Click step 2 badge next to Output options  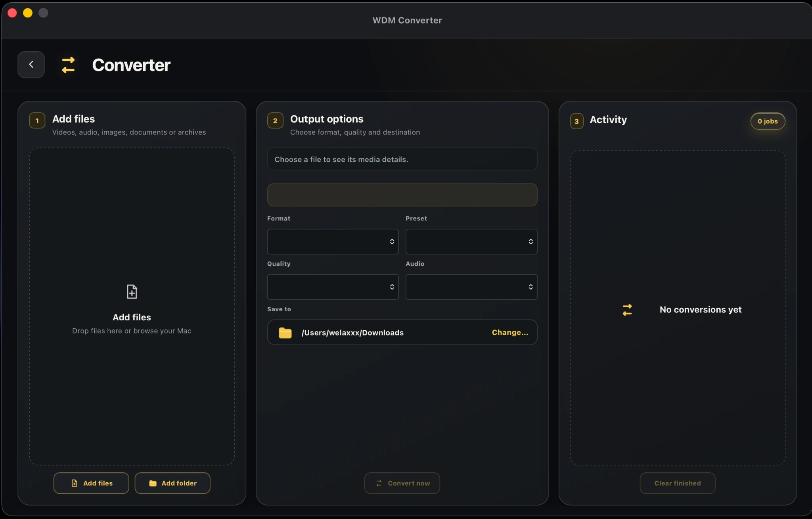[275, 121]
